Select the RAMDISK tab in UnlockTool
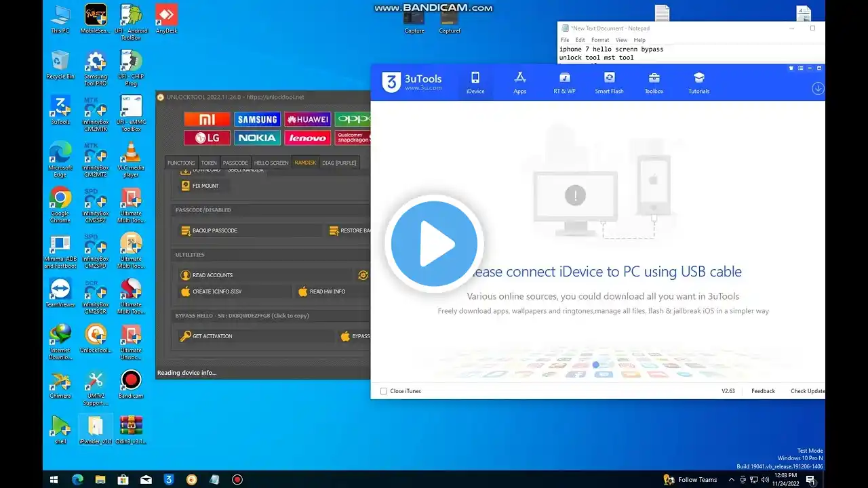Viewport: 868px width, 488px height. point(305,163)
